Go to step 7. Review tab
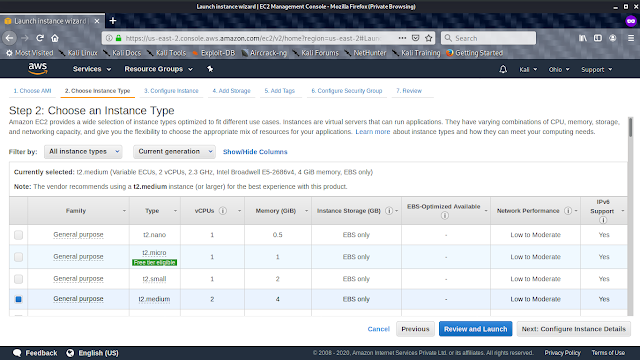The image size is (640, 360). [x=409, y=91]
